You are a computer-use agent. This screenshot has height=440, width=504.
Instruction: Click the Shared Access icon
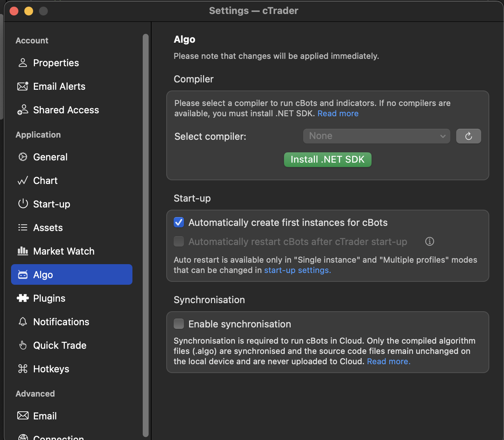tap(23, 110)
